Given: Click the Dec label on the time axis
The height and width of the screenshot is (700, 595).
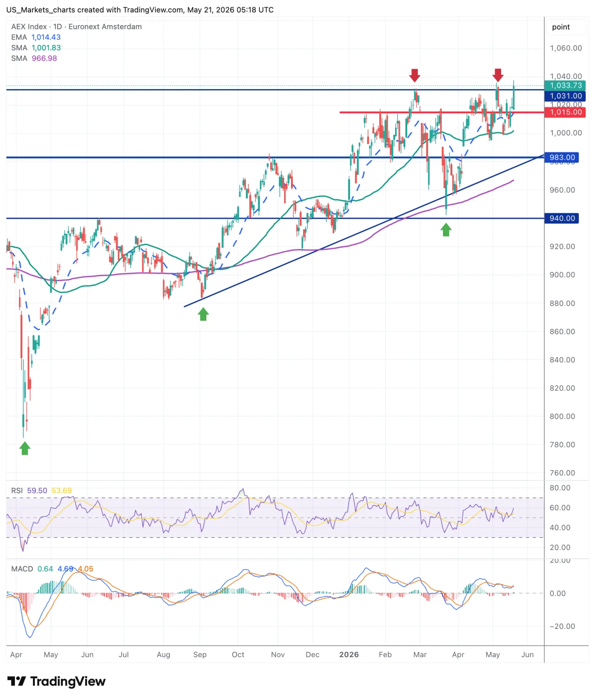Looking at the screenshot, I should pyautogui.click(x=312, y=655).
